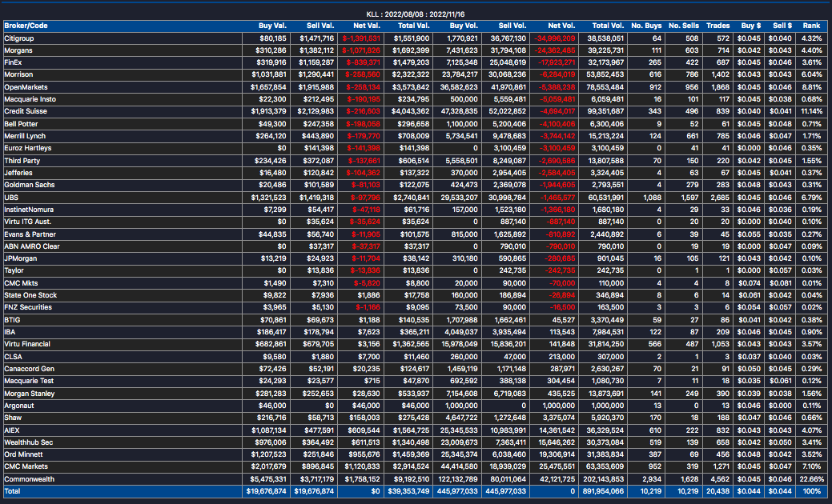Viewport: 832px width, 504px height.
Task: Select the Jefferies broker name
Action: [x=18, y=173]
